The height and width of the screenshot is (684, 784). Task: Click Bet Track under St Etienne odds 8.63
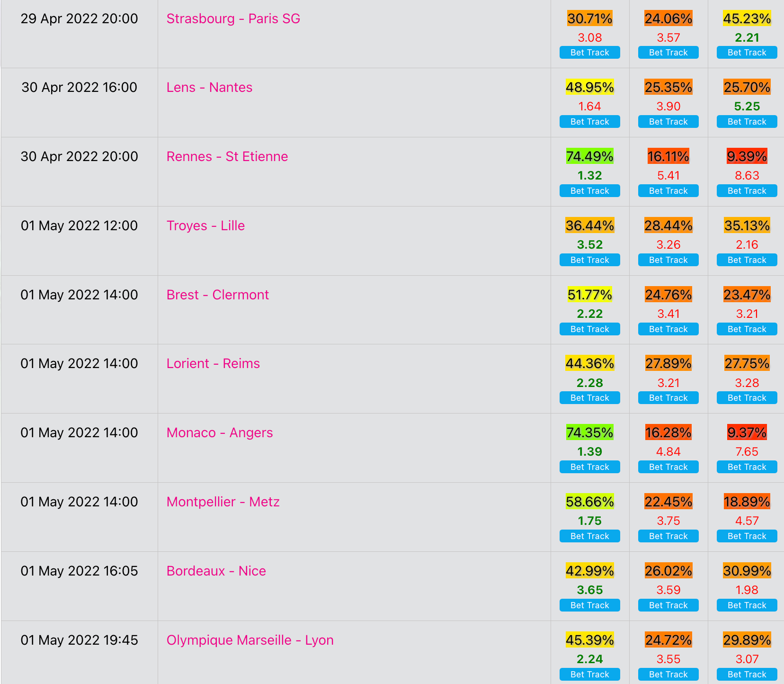coord(747,191)
